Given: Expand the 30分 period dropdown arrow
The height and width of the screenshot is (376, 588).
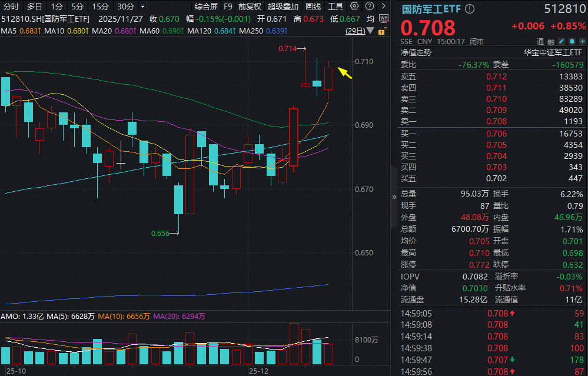Looking at the screenshot, I should 141,6.
